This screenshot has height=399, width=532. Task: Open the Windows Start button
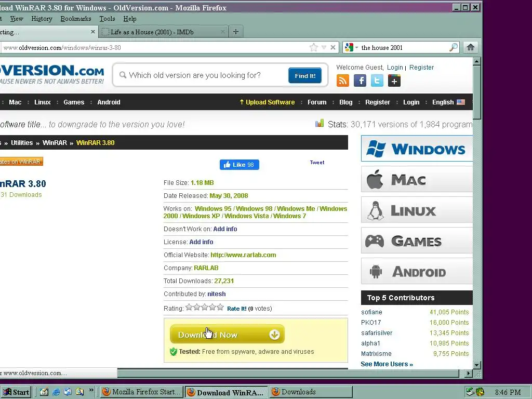pos(15,392)
